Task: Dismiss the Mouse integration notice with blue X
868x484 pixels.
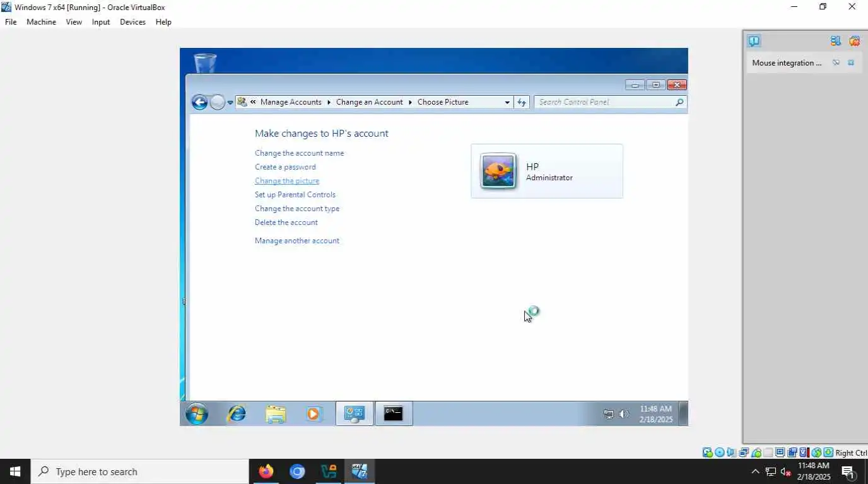Action: point(851,63)
